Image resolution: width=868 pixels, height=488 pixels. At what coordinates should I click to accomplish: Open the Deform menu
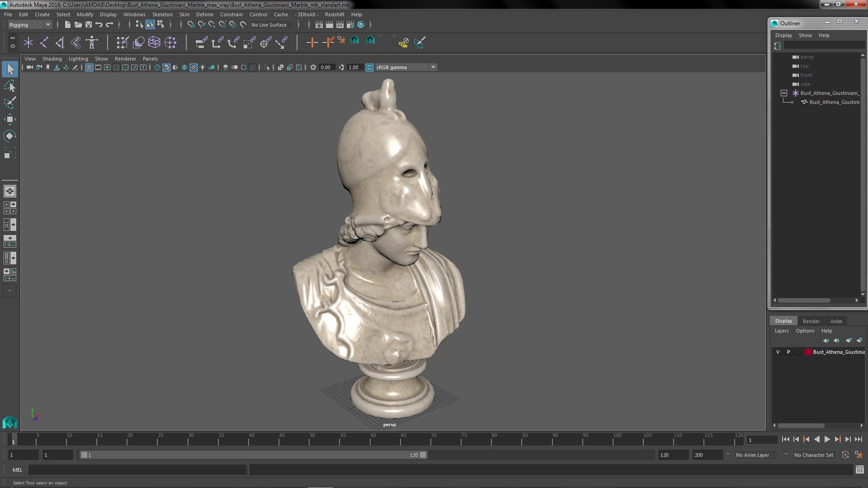pos(204,14)
